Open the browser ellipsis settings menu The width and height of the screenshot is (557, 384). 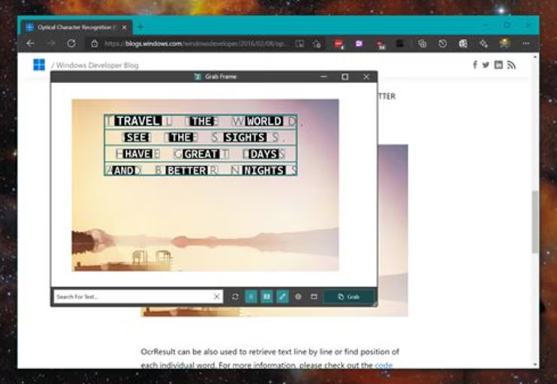(526, 43)
